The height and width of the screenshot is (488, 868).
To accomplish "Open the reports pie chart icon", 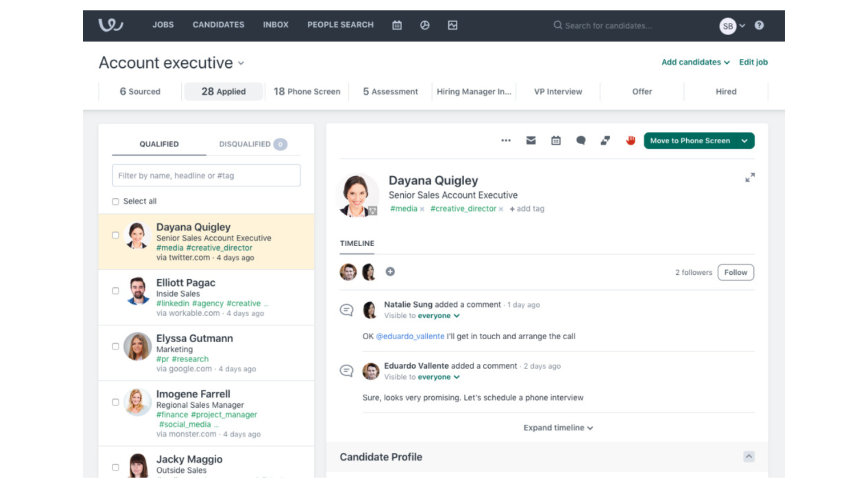I will (x=425, y=25).
